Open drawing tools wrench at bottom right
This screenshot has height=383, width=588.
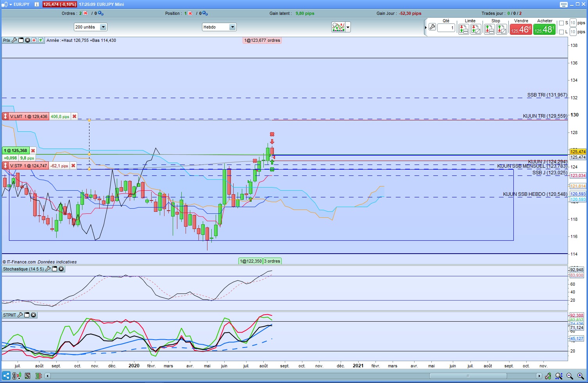coord(549,376)
